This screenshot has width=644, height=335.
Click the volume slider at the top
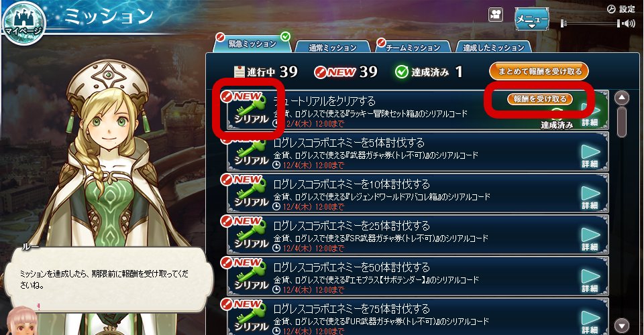click(590, 23)
